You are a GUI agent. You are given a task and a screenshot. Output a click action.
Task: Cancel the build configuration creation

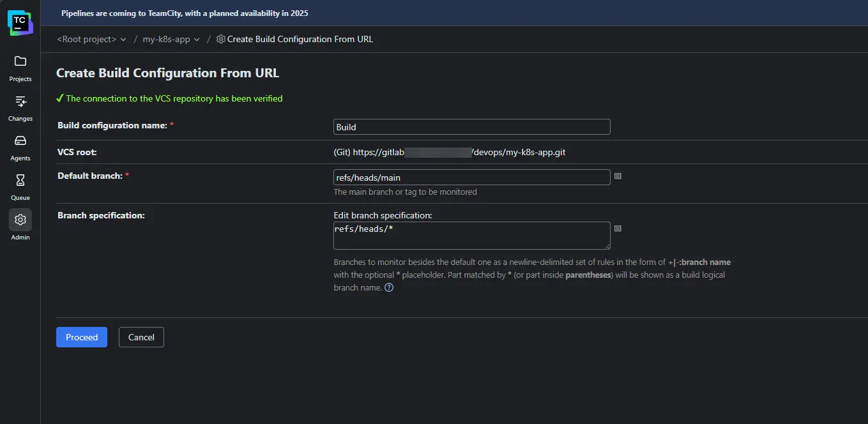pos(141,337)
